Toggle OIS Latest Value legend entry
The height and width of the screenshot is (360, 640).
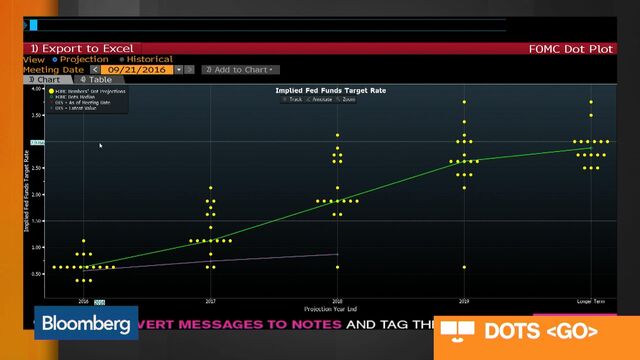pyautogui.click(x=73, y=109)
